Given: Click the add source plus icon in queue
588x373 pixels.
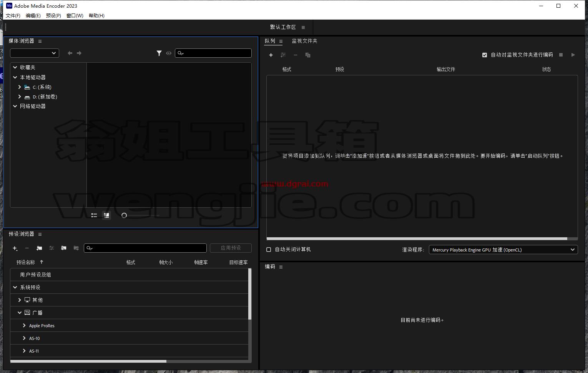Looking at the screenshot, I should 271,55.
